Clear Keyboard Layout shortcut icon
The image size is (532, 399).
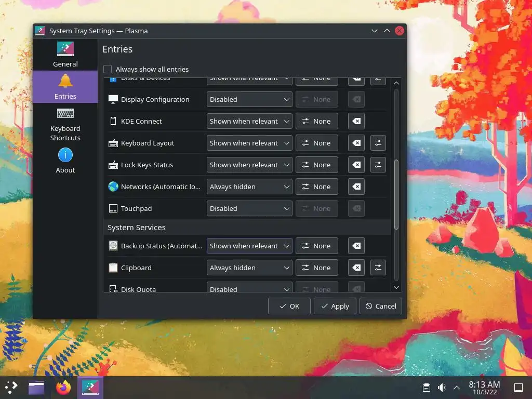[x=356, y=143]
